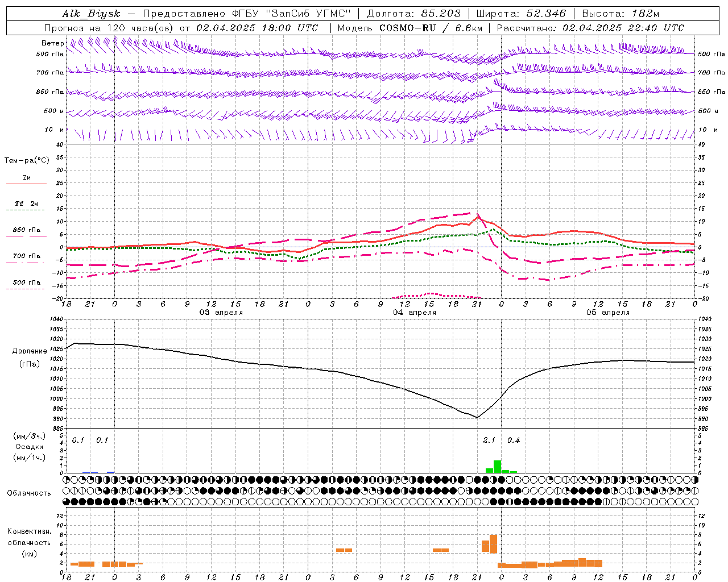This screenshot has height=582, width=728.
Task: Click the precipitation total value 0.4
Action: pyautogui.click(x=514, y=440)
